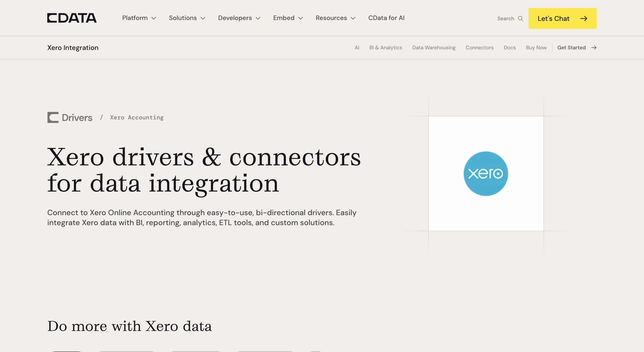Expand the Developers menu chevron

tap(258, 18)
